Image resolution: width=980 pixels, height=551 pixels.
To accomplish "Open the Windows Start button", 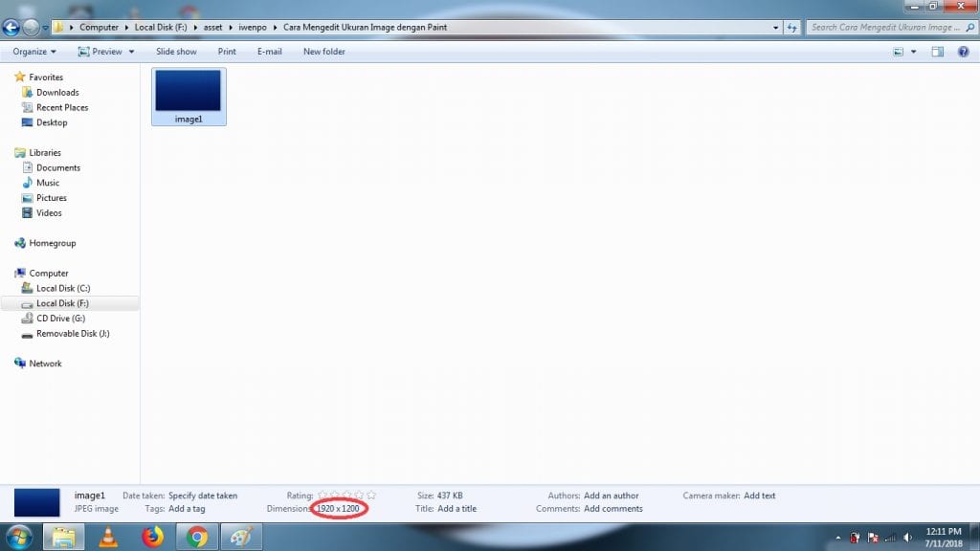I will [x=19, y=538].
